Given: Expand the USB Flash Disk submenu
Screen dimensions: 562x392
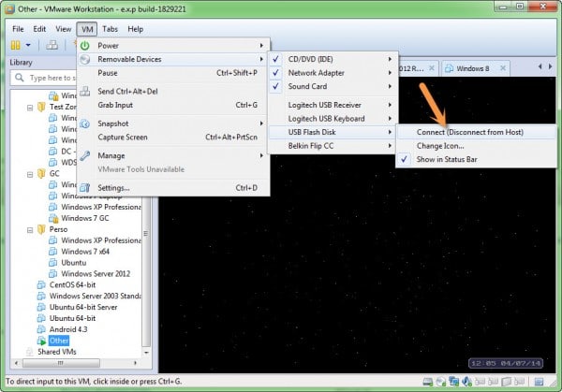Looking at the screenshot, I should 333,132.
